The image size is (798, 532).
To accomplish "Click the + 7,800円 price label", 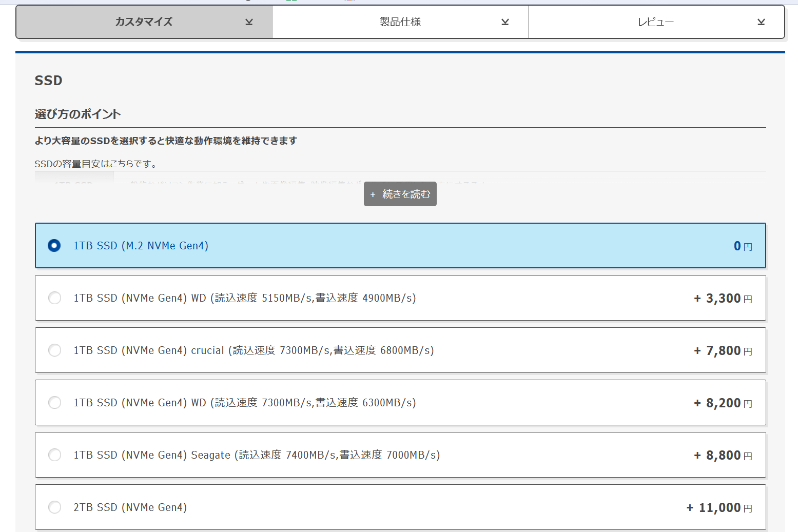I will (723, 351).
